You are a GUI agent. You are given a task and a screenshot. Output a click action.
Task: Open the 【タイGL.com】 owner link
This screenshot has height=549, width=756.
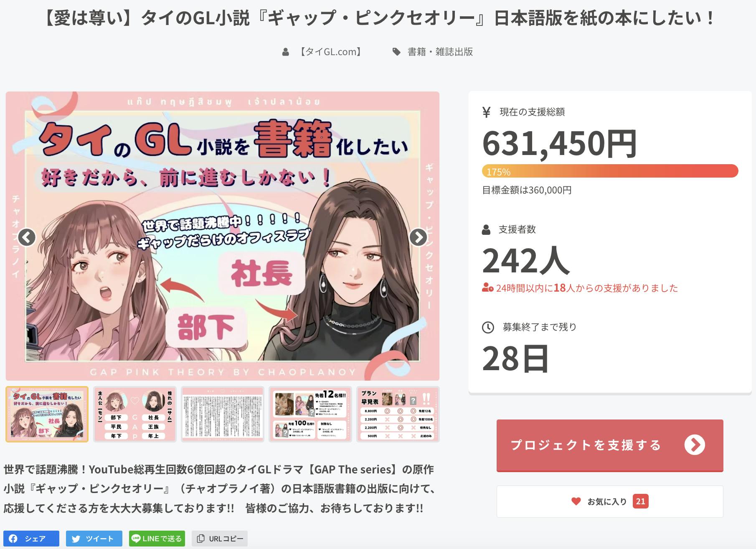[330, 52]
